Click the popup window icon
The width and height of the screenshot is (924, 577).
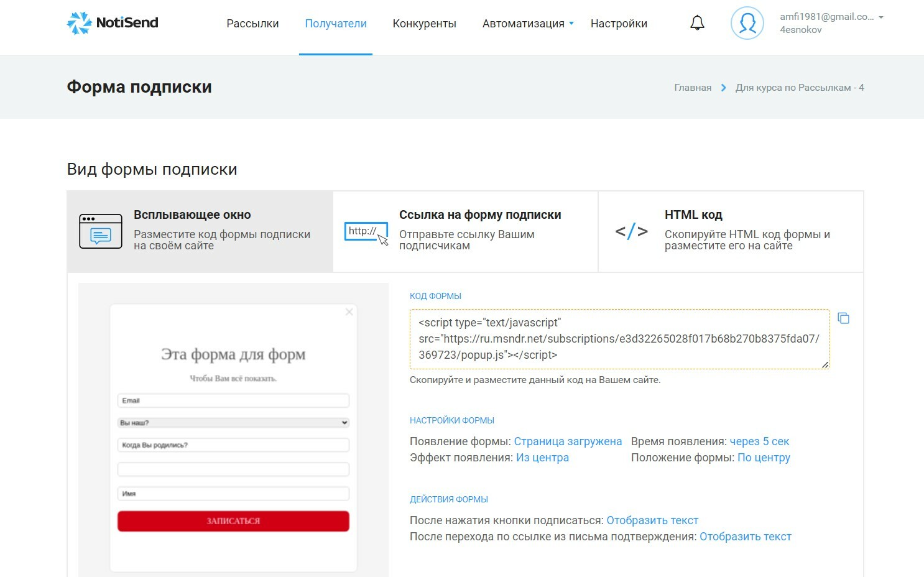click(x=101, y=231)
